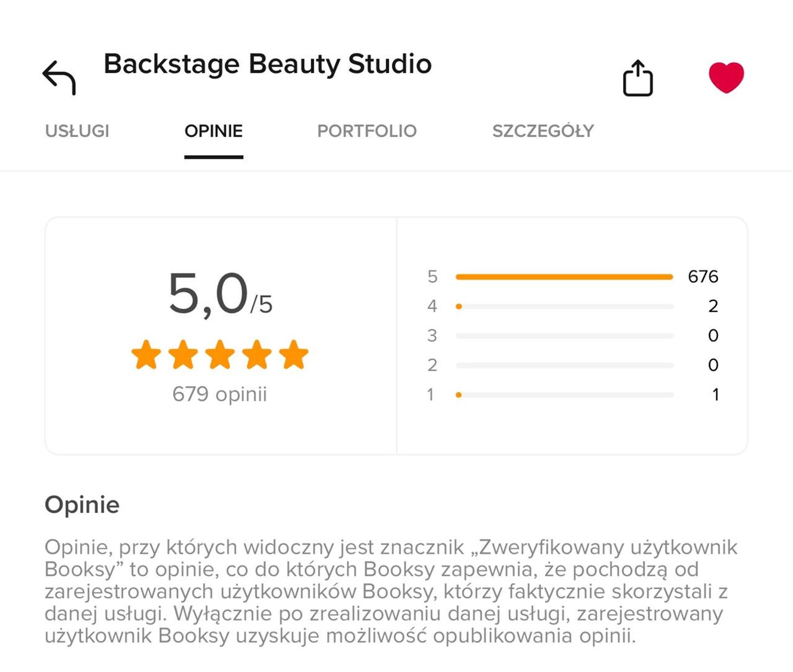Click the Backstage Beauty Studio title
The image size is (793, 672).
click(268, 64)
